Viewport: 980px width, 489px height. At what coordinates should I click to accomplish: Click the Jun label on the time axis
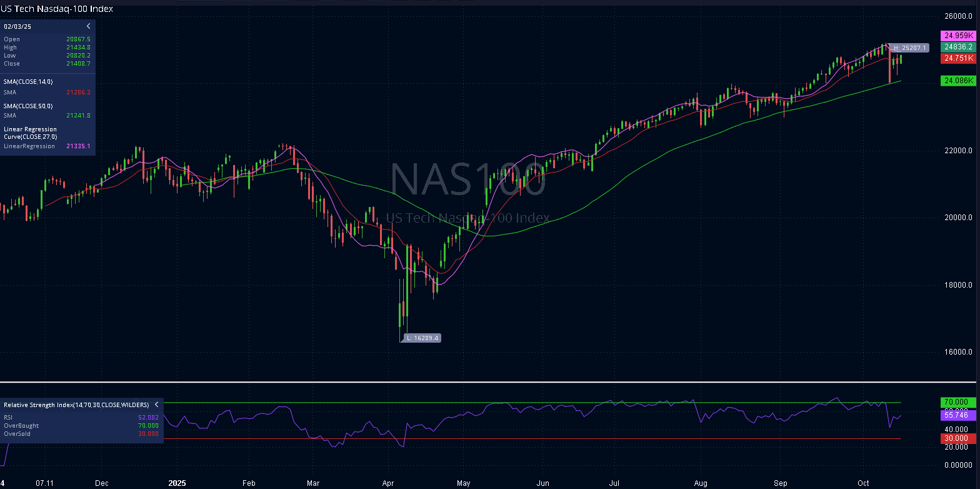point(542,483)
